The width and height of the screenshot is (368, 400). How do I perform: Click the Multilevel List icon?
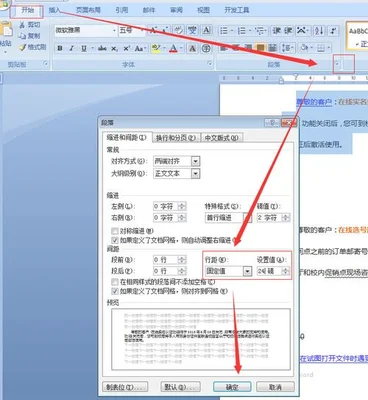pos(260,31)
